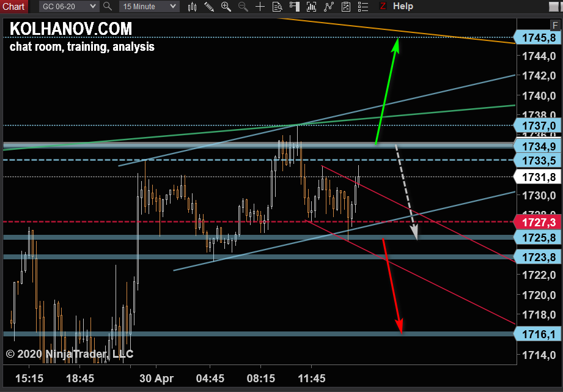This screenshot has height=392, width=563.
Task: Open the drawing tools pencil icon
Action: pos(208,7)
